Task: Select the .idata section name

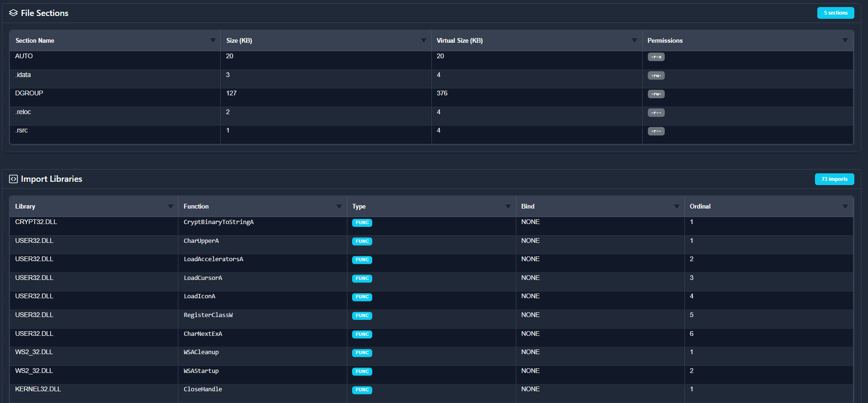Action: [x=23, y=75]
